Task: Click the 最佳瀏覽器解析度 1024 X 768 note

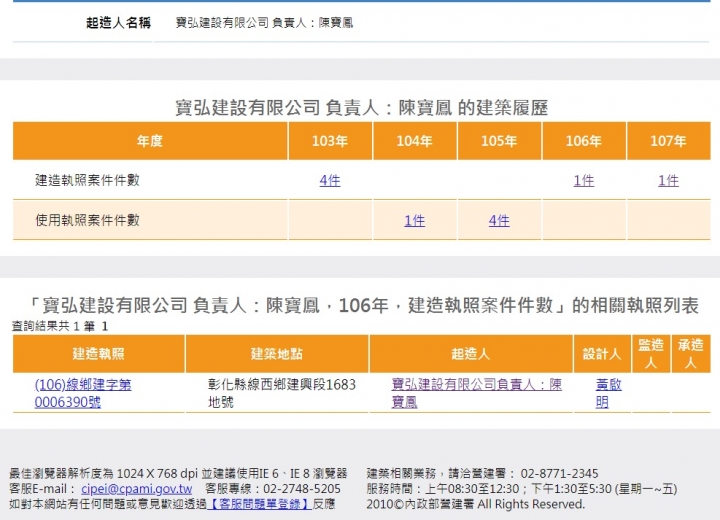Action: click(x=178, y=474)
